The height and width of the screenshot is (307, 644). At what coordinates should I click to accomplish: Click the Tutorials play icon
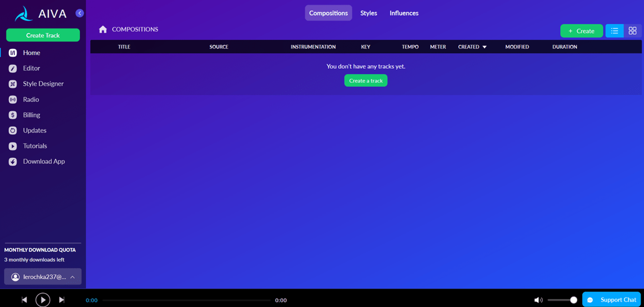[x=13, y=146]
